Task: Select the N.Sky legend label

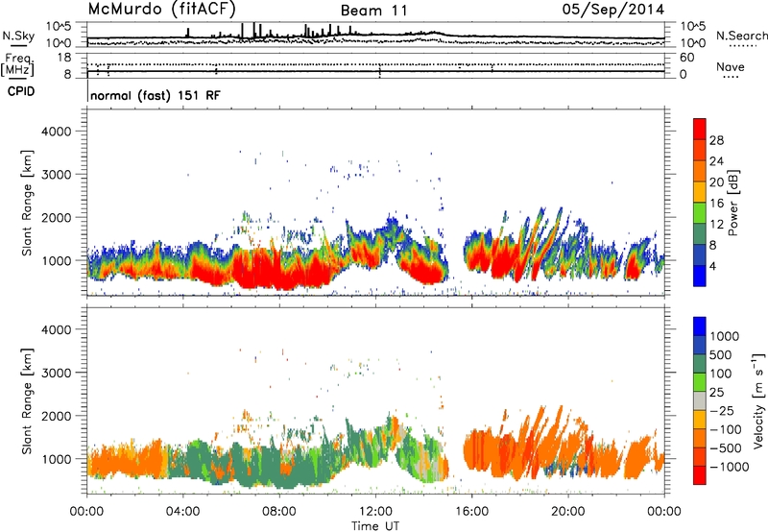Action: pyautogui.click(x=18, y=36)
